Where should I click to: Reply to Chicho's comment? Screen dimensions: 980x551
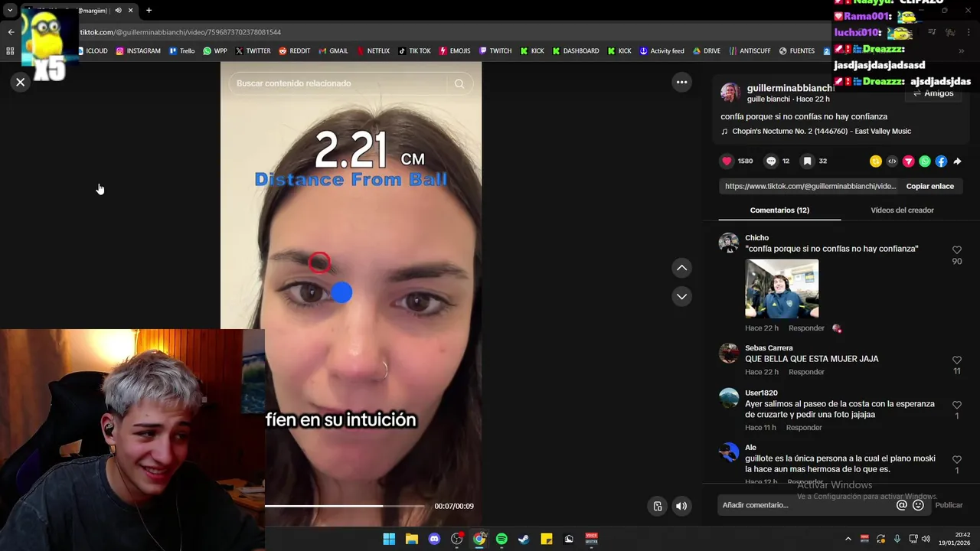tap(806, 328)
